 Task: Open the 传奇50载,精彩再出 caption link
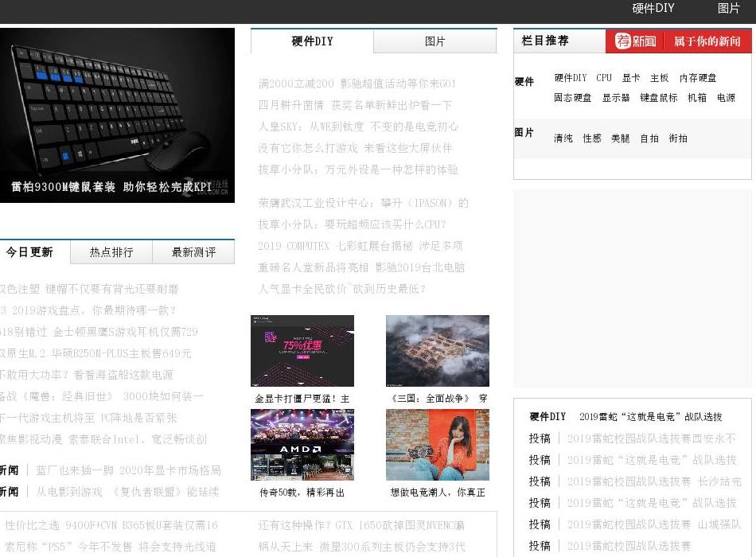[302, 493]
